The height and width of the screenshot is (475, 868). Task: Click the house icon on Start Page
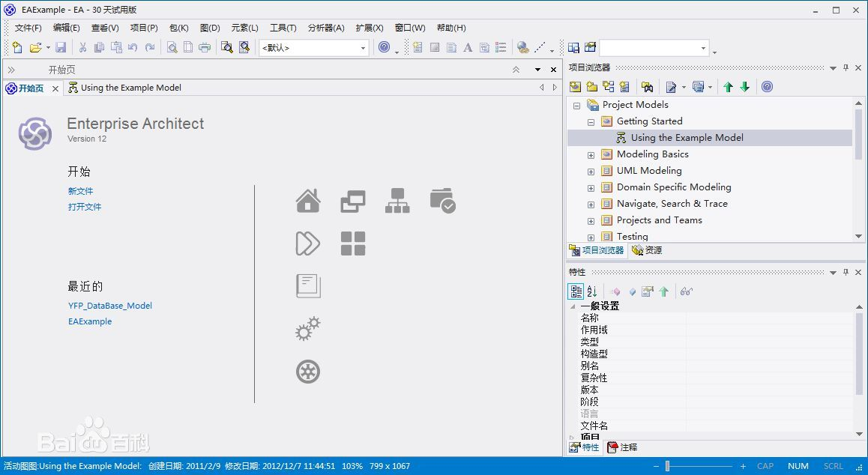308,200
